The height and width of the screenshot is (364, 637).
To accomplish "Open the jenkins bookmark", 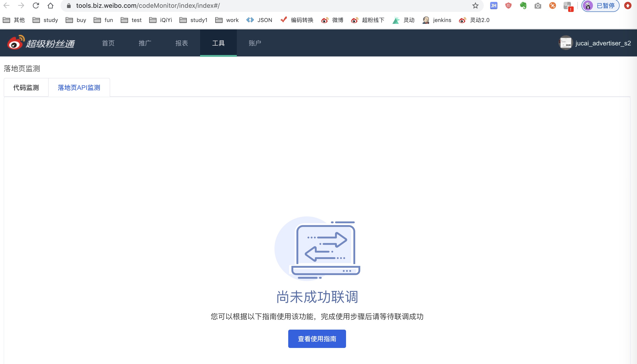I will [x=437, y=20].
